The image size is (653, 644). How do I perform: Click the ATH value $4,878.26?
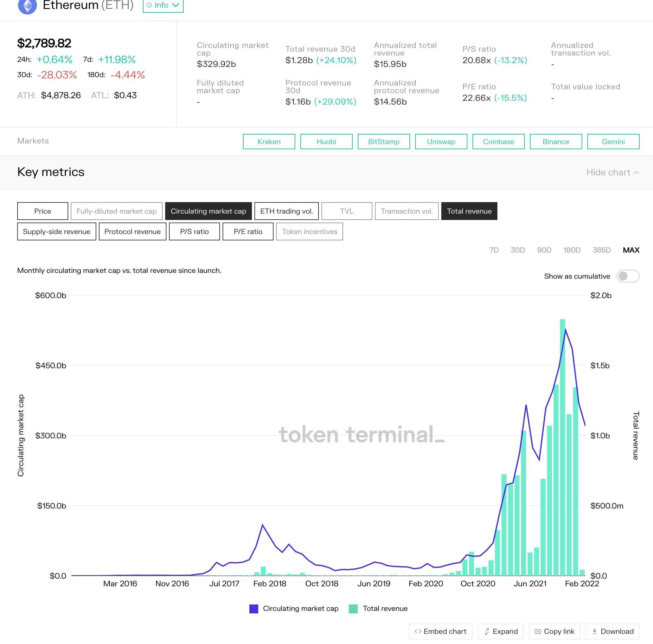(x=61, y=95)
